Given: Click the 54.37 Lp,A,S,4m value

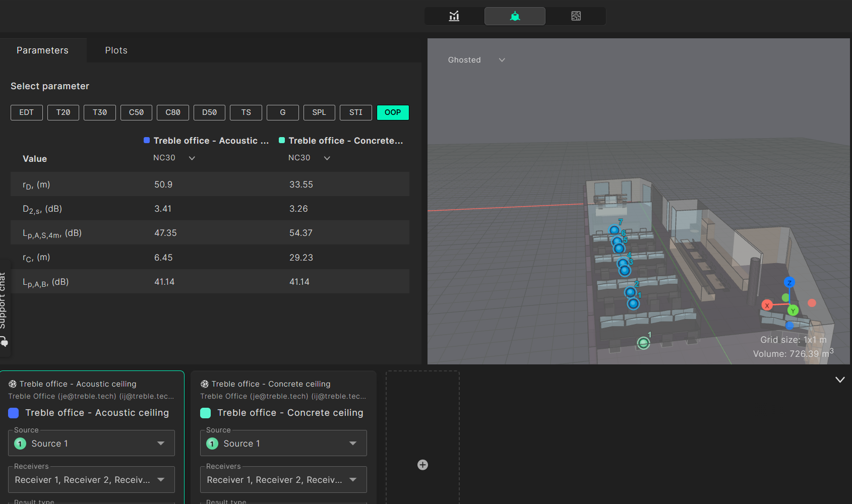Looking at the screenshot, I should (x=301, y=233).
